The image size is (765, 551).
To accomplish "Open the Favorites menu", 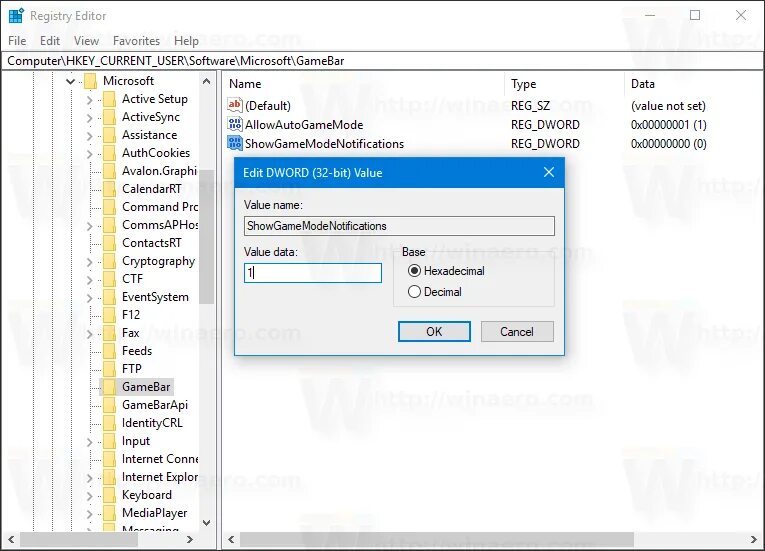I will 136,41.
